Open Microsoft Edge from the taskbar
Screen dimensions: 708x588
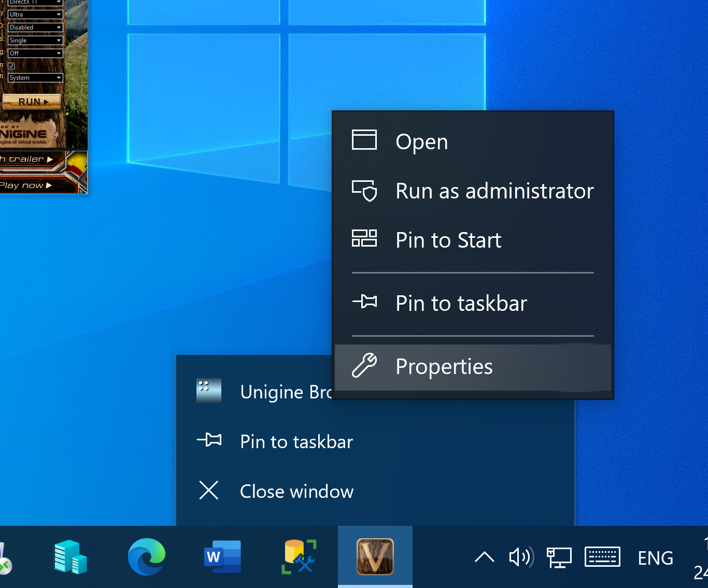[147, 557]
